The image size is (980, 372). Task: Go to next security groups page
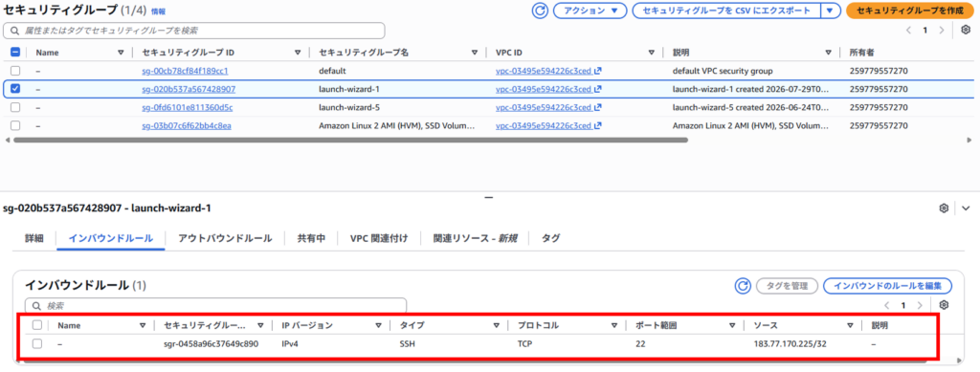click(x=942, y=30)
